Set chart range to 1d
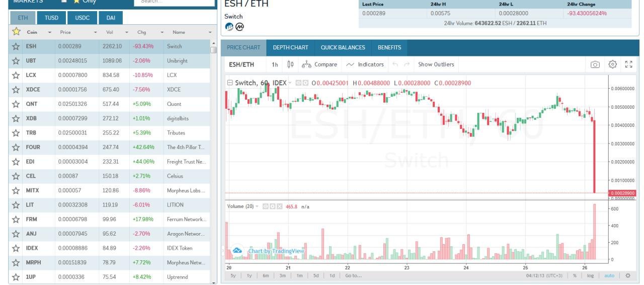644x285 pixels. pyautogui.click(x=332, y=275)
